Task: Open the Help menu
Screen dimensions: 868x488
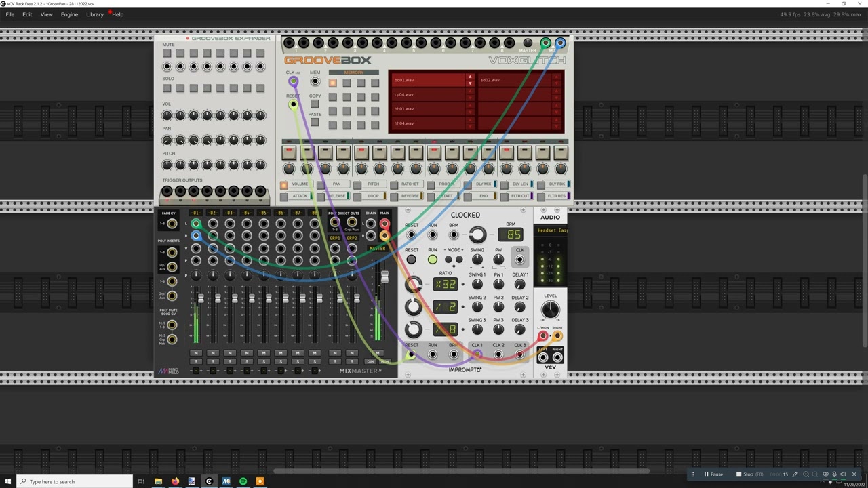Action: pyautogui.click(x=118, y=14)
